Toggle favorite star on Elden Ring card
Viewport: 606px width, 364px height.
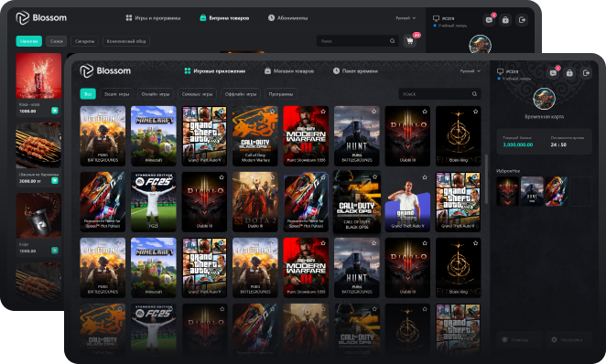point(475,112)
